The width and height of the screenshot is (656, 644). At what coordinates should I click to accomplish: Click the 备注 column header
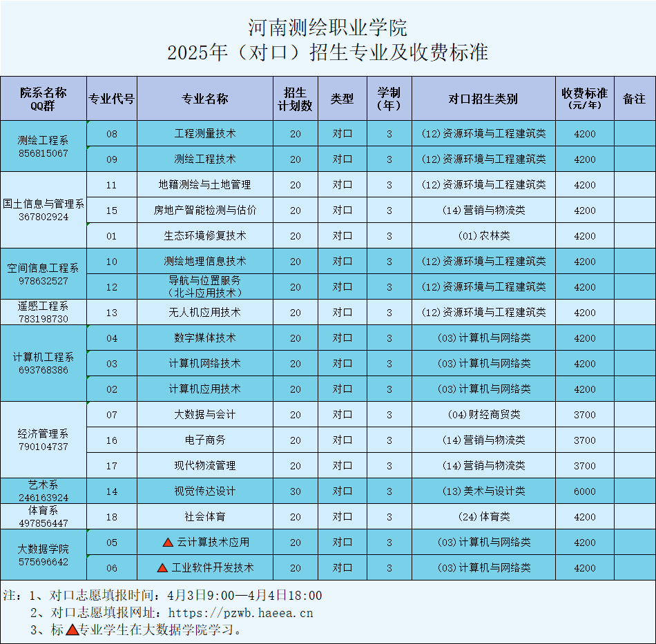(x=634, y=99)
